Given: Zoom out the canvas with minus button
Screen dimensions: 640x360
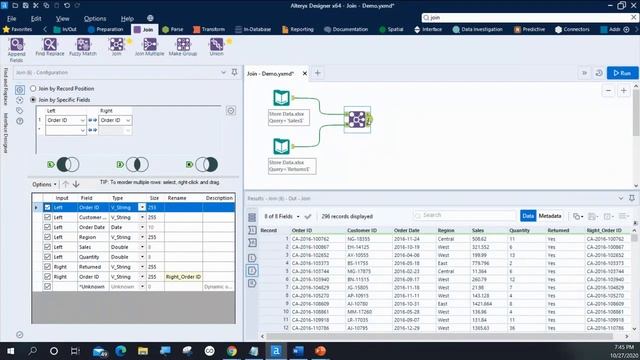Looking at the screenshot, I should [608, 91].
